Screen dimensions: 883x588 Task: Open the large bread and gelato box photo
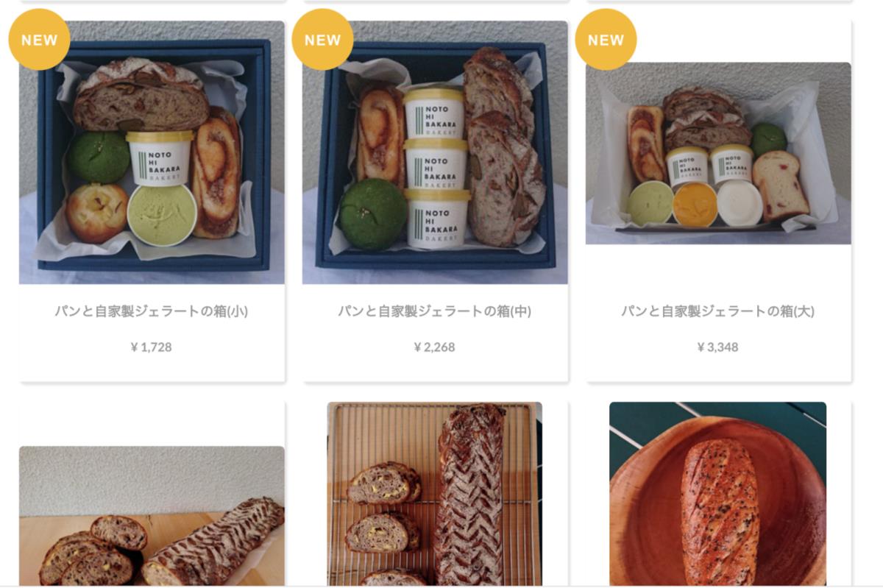[718, 153]
